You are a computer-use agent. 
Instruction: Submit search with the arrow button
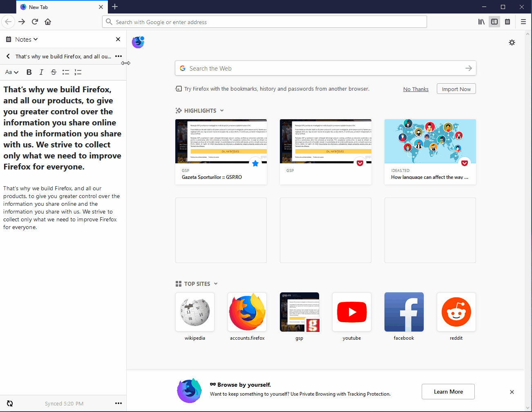coord(469,68)
